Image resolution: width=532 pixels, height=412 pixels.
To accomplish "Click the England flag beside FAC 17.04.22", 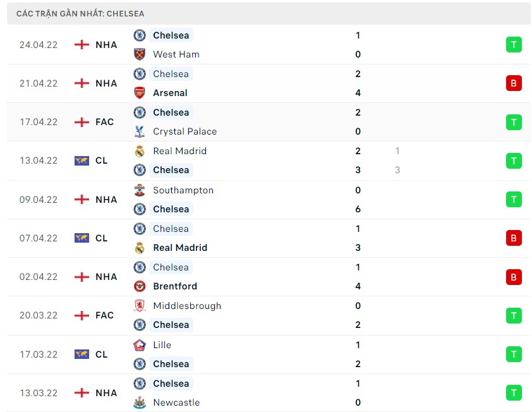I will pyautogui.click(x=82, y=122).
